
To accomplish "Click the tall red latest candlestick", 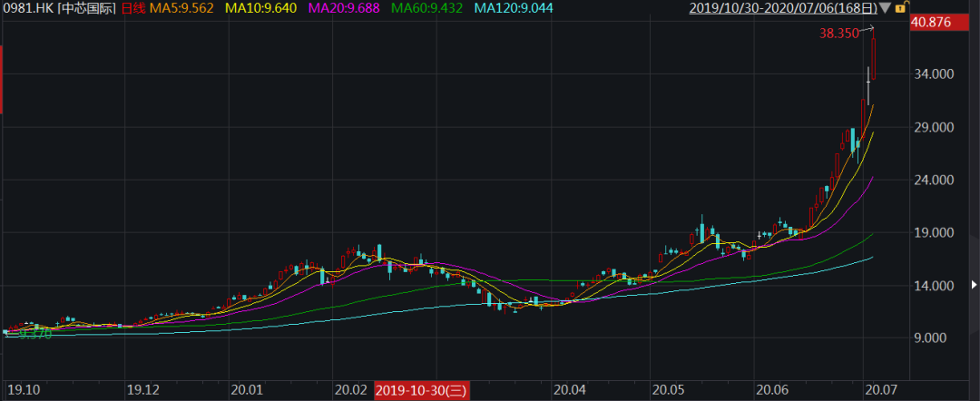I will (874, 59).
